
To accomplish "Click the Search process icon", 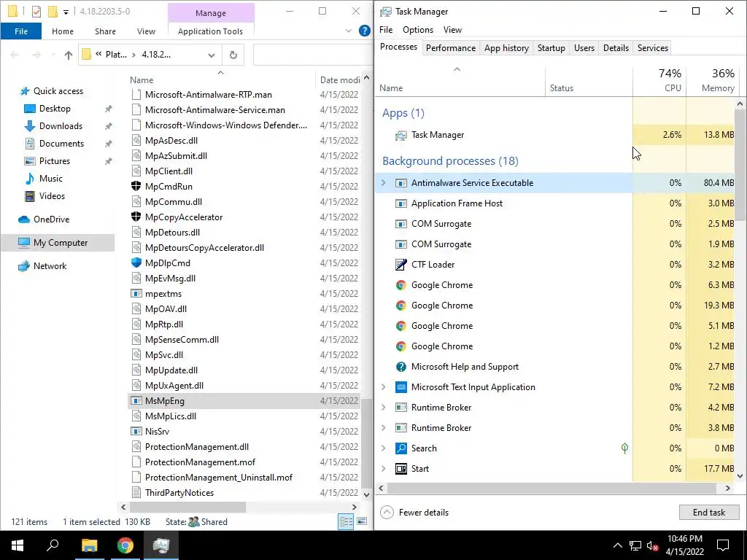I will pyautogui.click(x=401, y=448).
